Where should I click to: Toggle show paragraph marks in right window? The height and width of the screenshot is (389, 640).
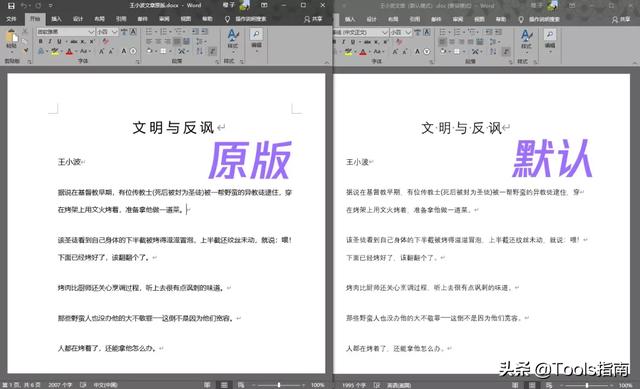(x=506, y=51)
